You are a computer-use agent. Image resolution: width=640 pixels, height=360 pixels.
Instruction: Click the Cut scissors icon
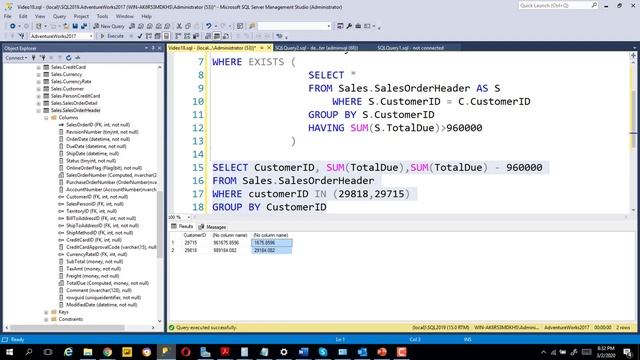(179, 26)
